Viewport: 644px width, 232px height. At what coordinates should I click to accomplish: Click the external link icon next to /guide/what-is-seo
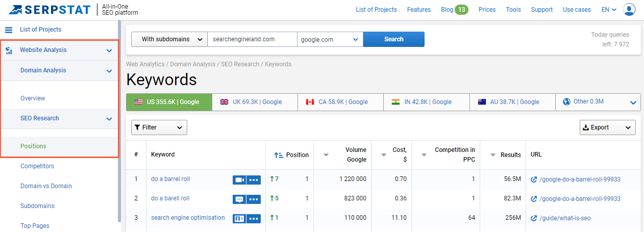534,218
